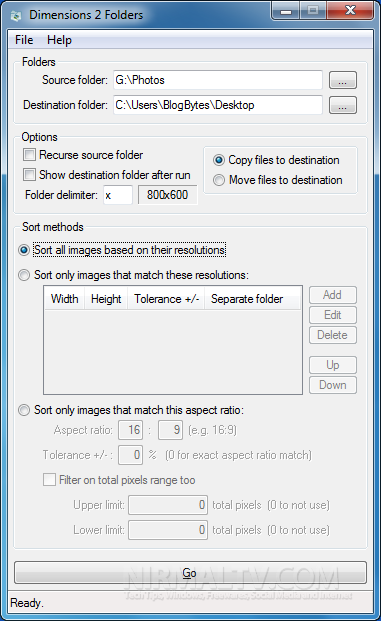Click the Upper limit pixels field
381x621 pixels.
(x=168, y=505)
